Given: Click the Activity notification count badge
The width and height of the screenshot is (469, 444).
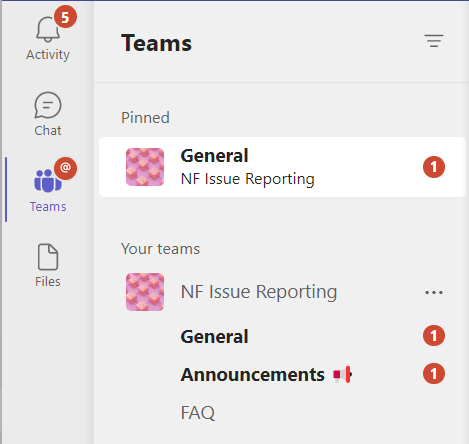Looking at the screenshot, I should (x=65, y=17).
